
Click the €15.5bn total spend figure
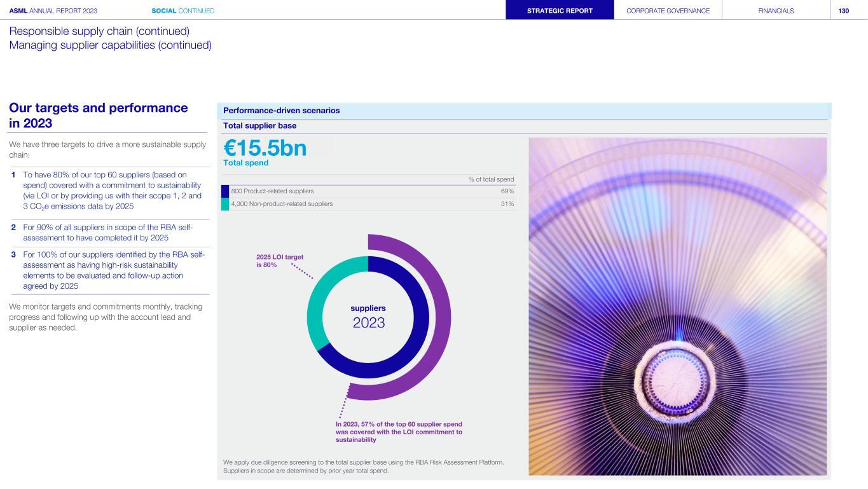tap(265, 148)
